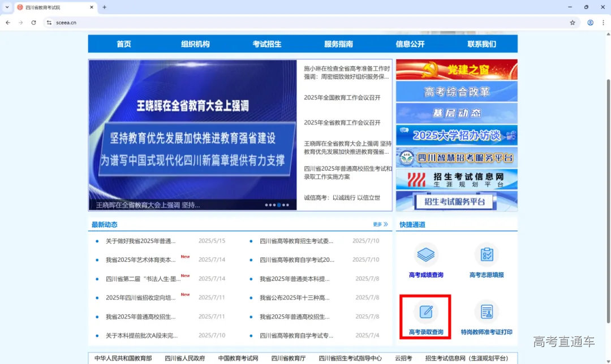Select the active carousel slide dot
The image size is (611, 364).
[279, 205]
